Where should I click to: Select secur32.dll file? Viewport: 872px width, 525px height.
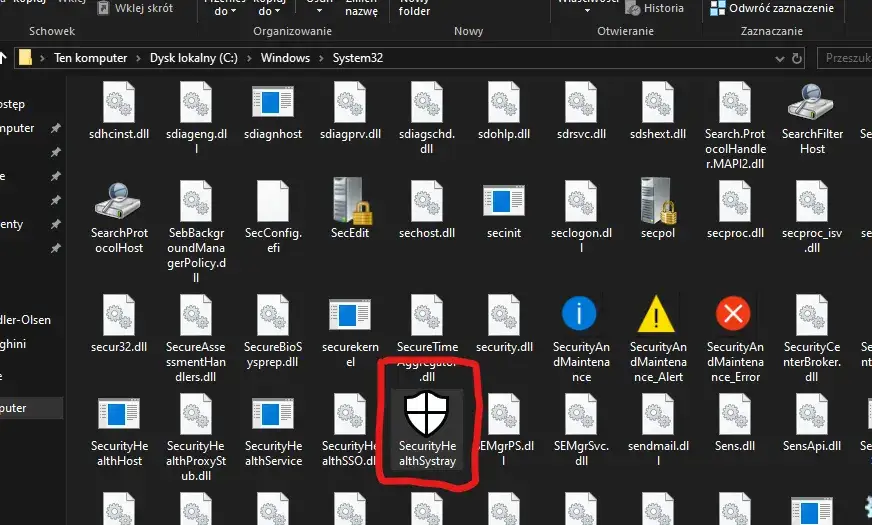tap(118, 324)
